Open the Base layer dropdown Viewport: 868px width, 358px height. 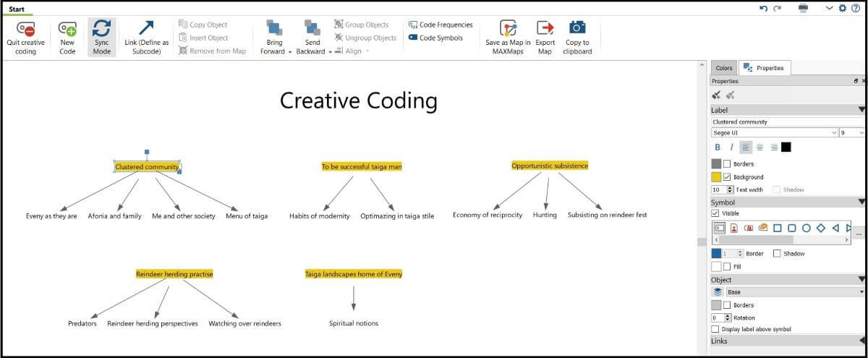click(795, 292)
